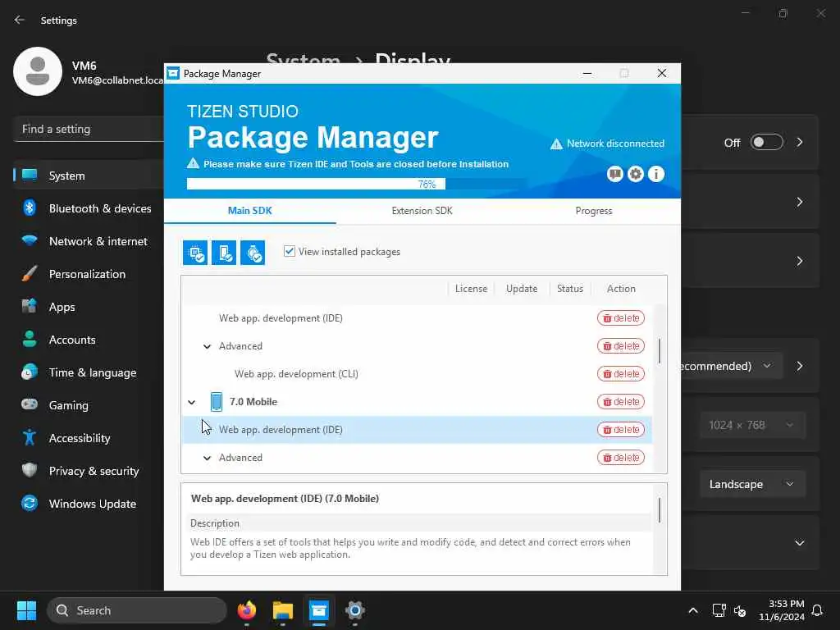Image resolution: width=840 pixels, height=630 pixels.
Task: Collapse the 7.0 Mobile tree node
Action: [x=192, y=402]
